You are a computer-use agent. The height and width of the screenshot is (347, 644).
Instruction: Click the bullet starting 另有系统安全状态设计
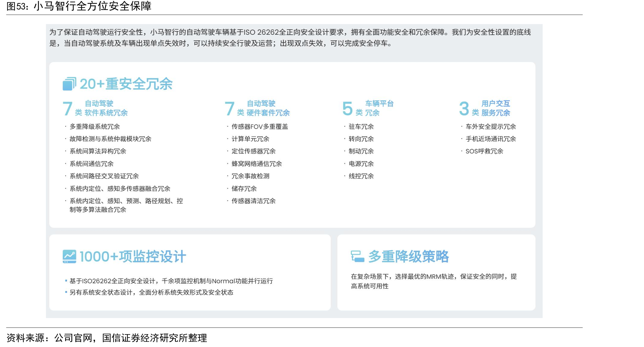152,293
